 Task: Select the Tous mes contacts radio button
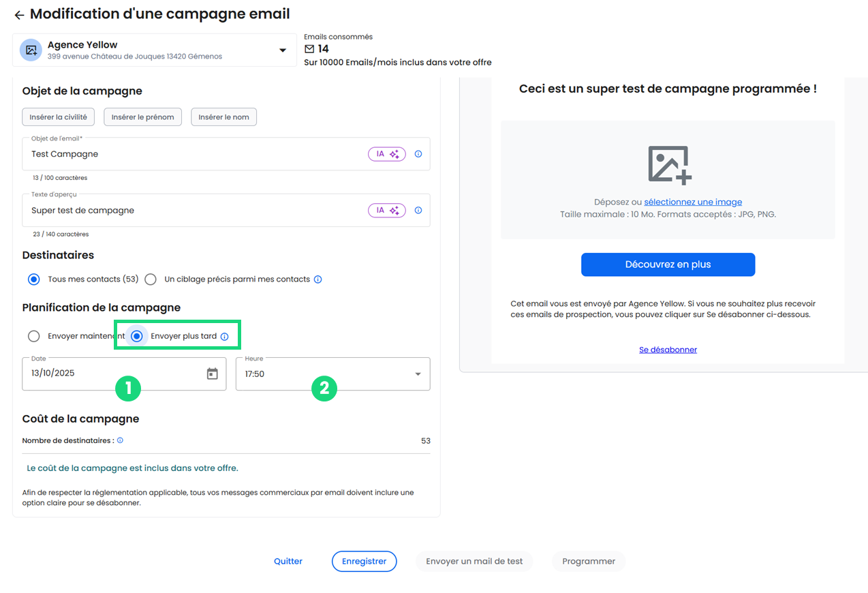coord(34,279)
